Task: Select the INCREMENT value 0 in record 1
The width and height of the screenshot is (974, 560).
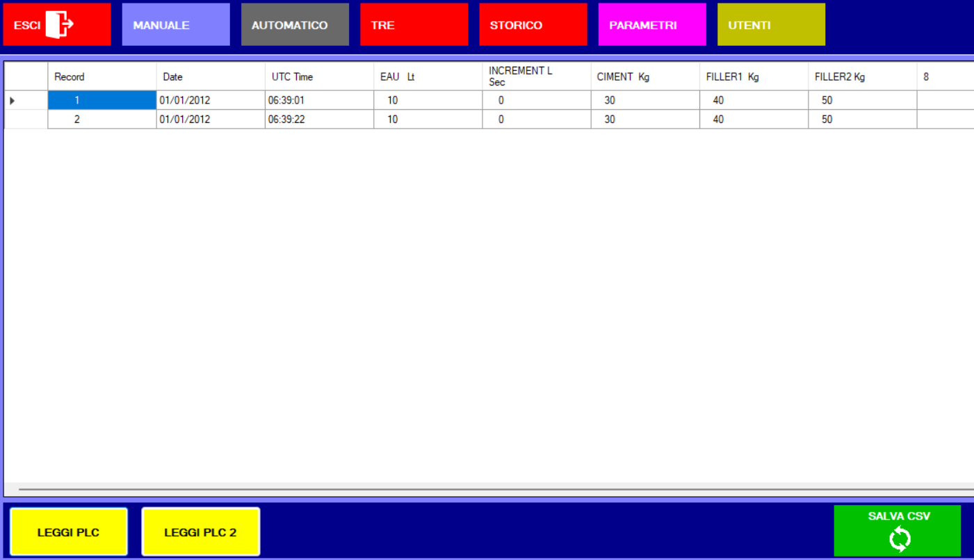Action: pyautogui.click(x=537, y=100)
